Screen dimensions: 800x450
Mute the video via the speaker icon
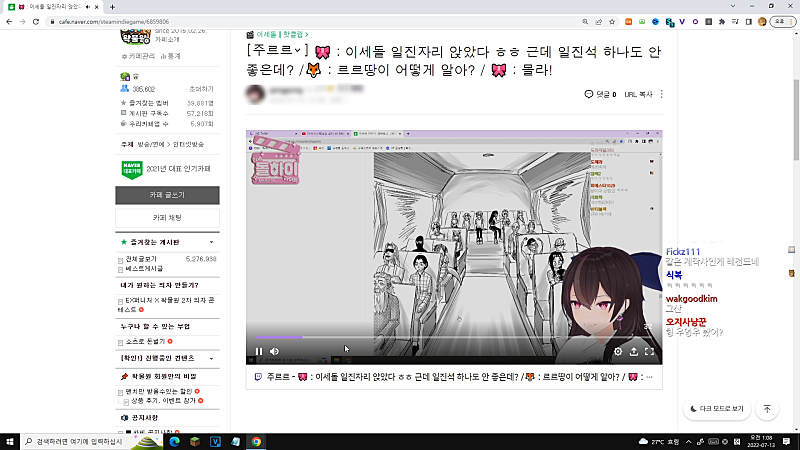tap(274, 351)
